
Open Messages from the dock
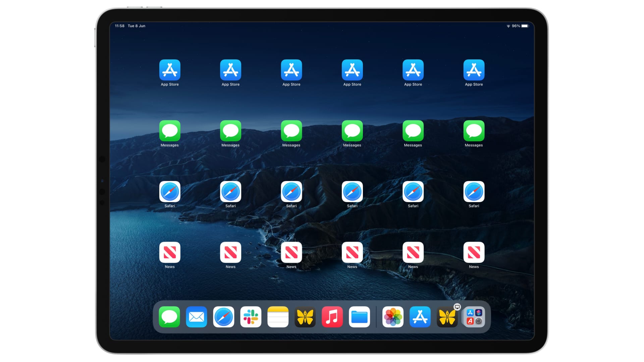point(169,317)
